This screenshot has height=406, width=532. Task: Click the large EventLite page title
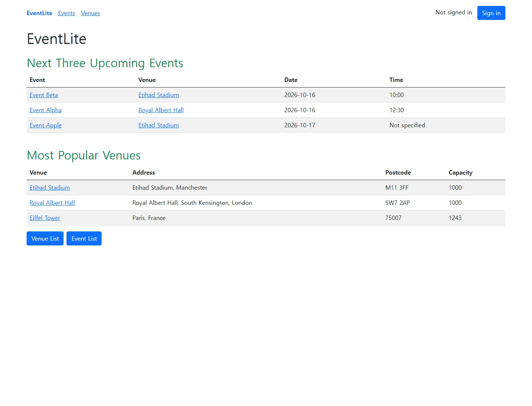(57, 39)
